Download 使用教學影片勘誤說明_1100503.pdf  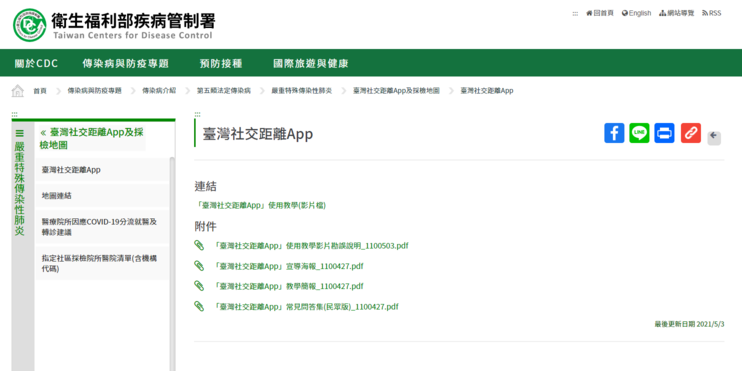coord(311,246)
